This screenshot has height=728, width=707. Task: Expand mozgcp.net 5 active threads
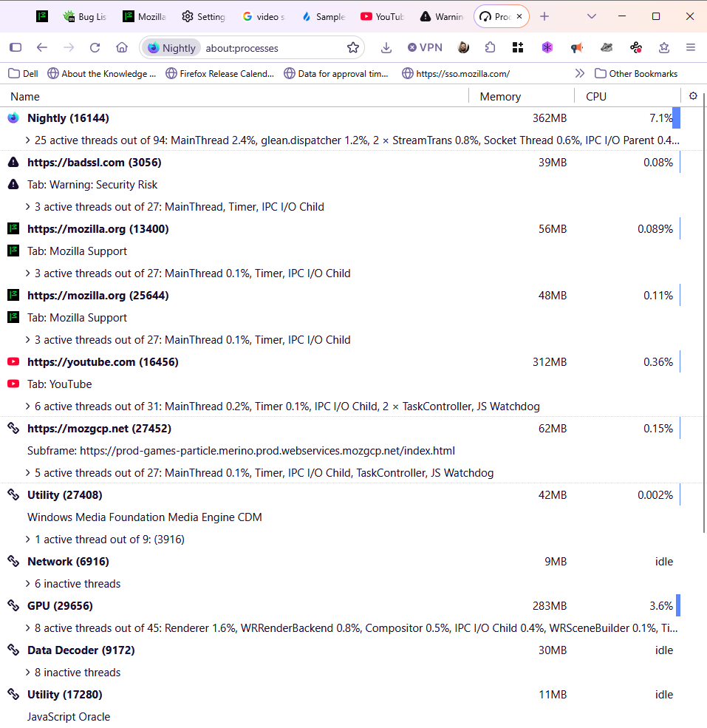click(x=28, y=473)
